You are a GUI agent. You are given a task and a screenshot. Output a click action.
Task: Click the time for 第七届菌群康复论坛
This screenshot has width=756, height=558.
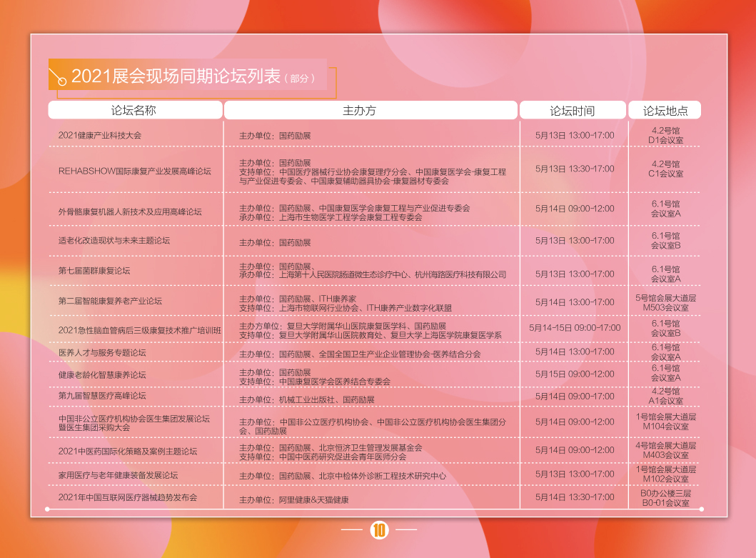(575, 274)
